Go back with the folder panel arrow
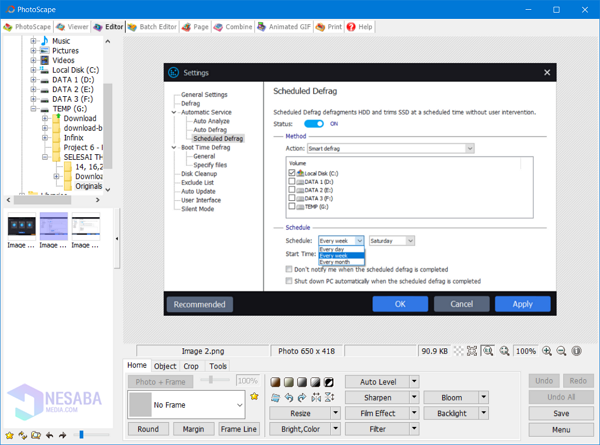This screenshot has height=445, width=600. pyautogui.click(x=49, y=435)
